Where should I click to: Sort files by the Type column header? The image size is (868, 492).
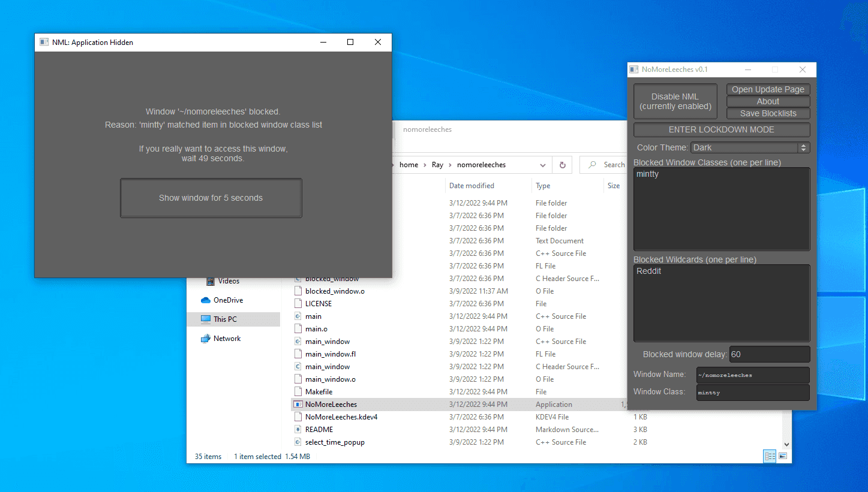(x=543, y=186)
